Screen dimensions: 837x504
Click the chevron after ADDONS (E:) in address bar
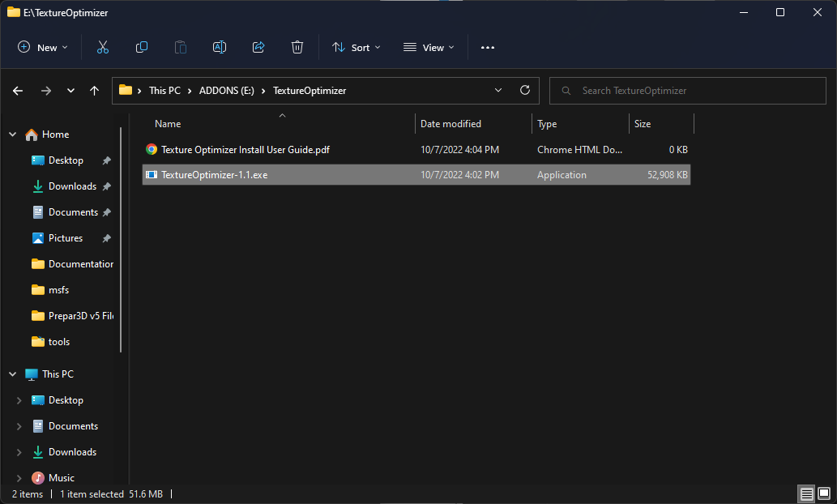click(263, 91)
